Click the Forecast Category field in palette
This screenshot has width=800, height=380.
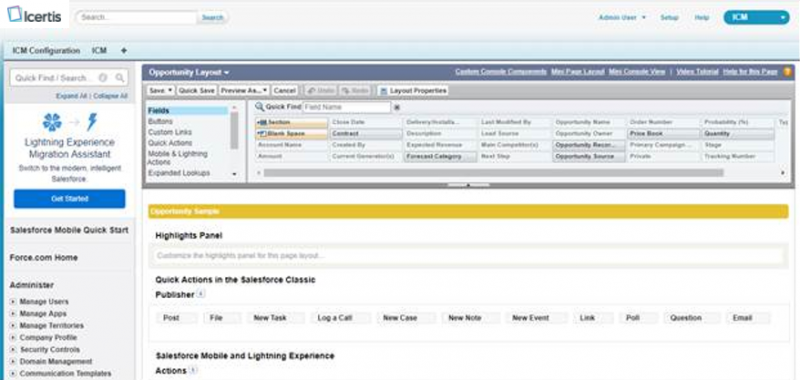pos(440,157)
